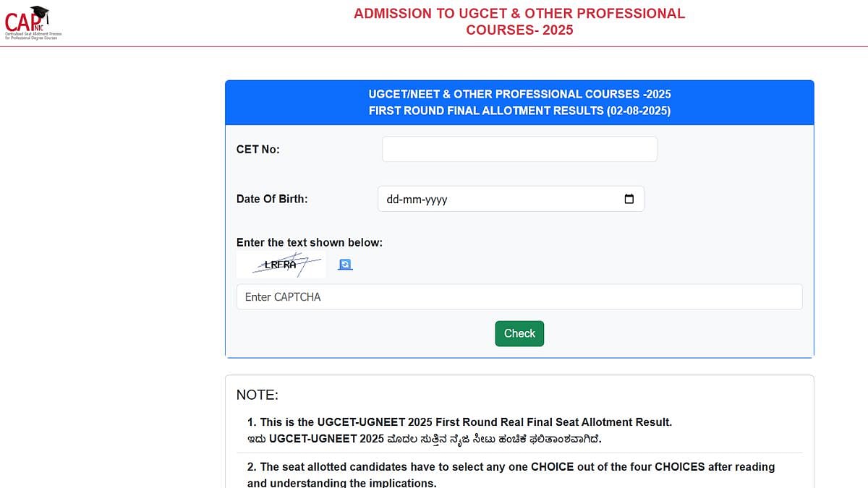Click the "Enter the text shown below" label
This screenshot has height=488, width=868.
[310, 242]
